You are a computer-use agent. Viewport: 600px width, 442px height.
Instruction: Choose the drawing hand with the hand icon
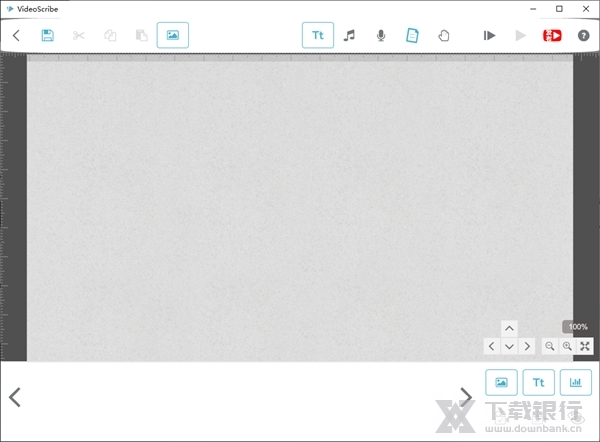click(443, 36)
